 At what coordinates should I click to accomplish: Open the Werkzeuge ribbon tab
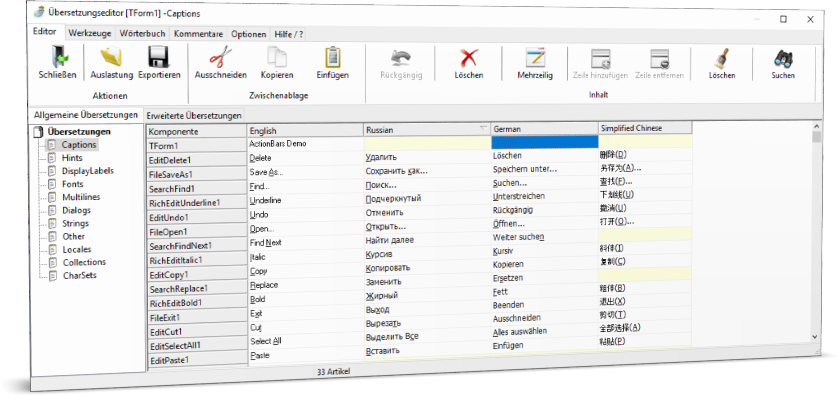90,34
